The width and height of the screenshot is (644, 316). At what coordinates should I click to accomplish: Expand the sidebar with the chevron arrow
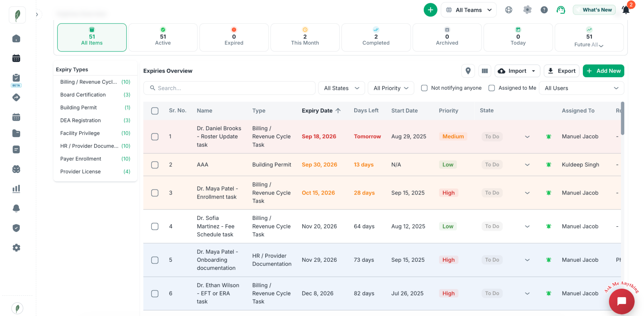pos(37,14)
